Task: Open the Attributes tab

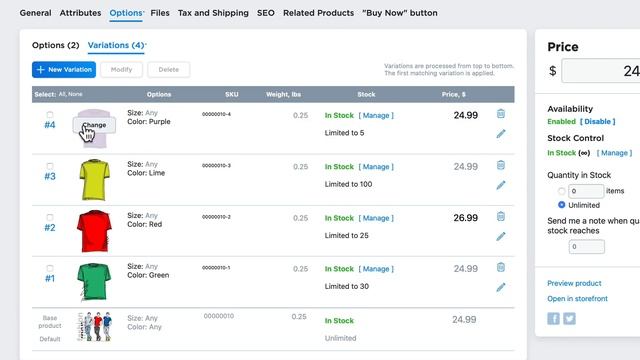Action: (80, 13)
